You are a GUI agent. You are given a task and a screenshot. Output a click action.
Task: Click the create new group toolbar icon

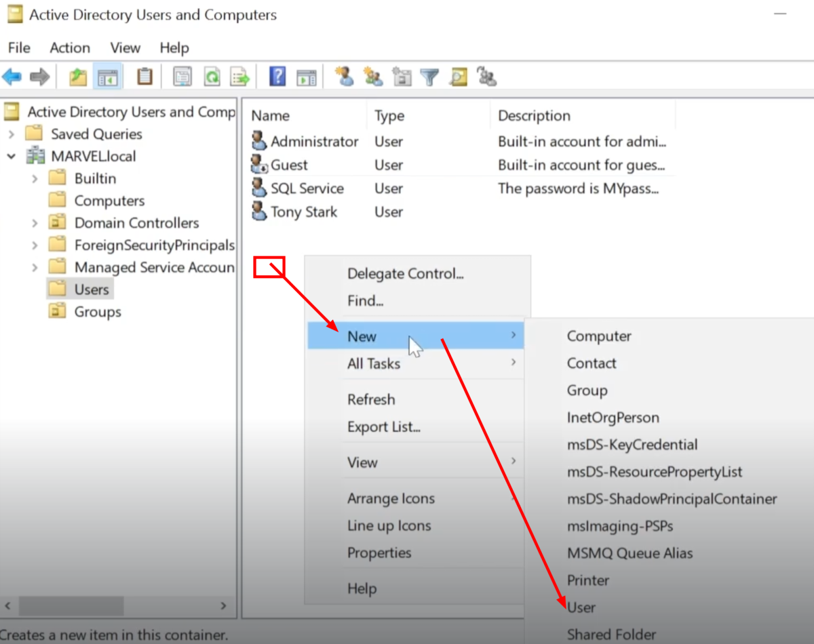373,77
